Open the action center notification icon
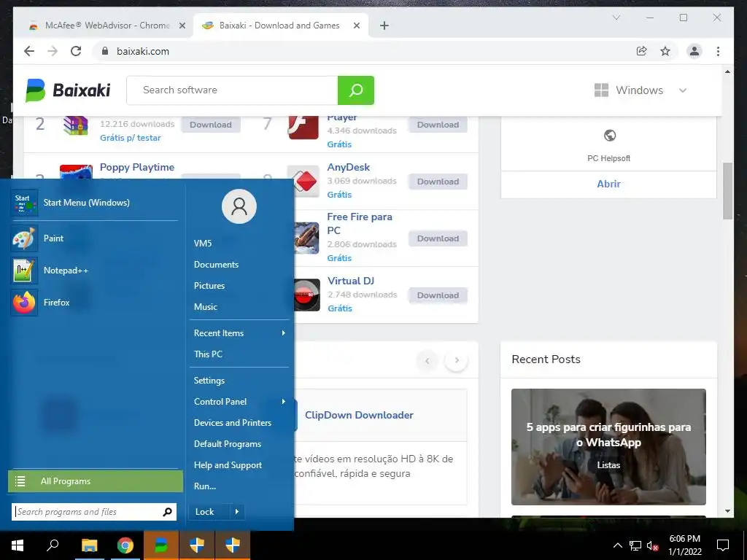The width and height of the screenshot is (747, 560). pos(723,545)
